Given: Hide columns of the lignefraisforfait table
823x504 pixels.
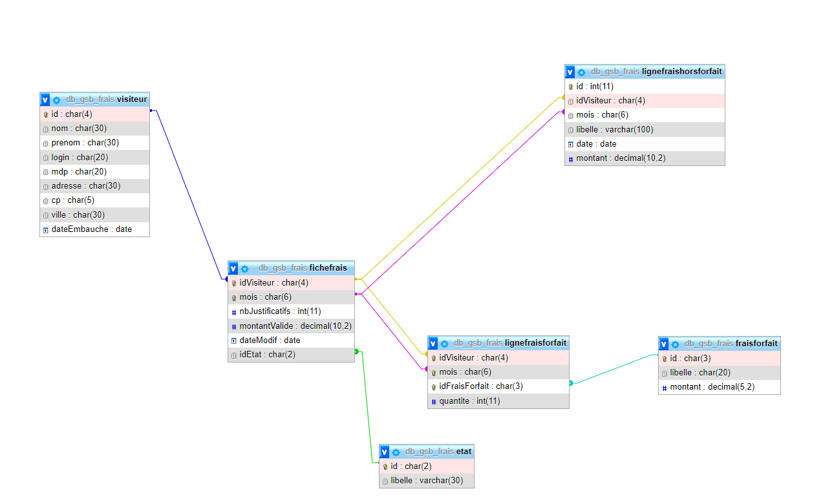Looking at the screenshot, I should point(433,343).
